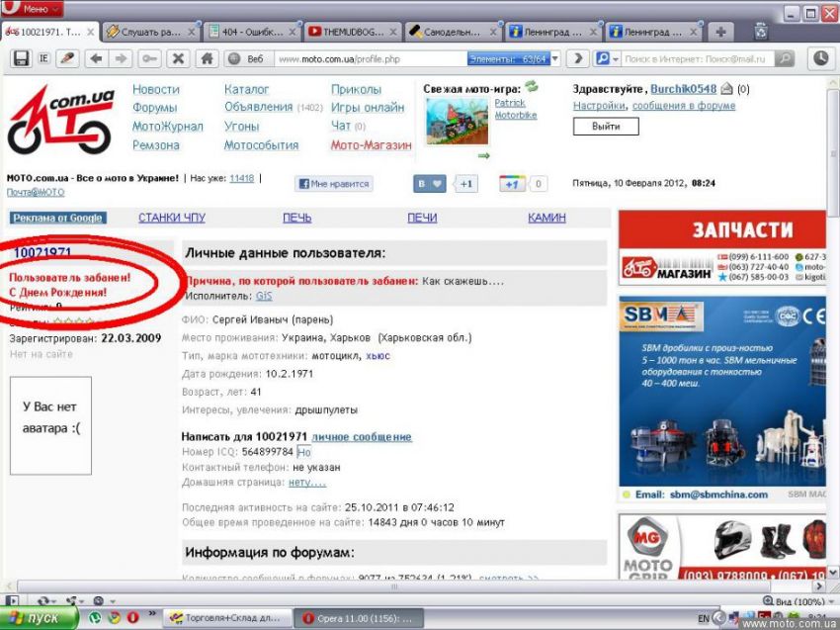Click the moto.com.ua site logo
This screenshot has height=630, width=840.
click(x=61, y=120)
